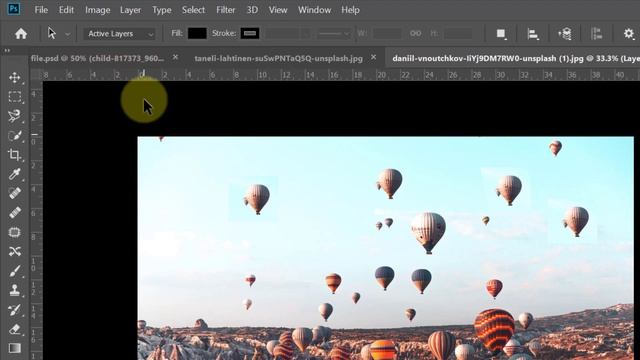
Task: Open the Window menu
Action: [314, 10]
